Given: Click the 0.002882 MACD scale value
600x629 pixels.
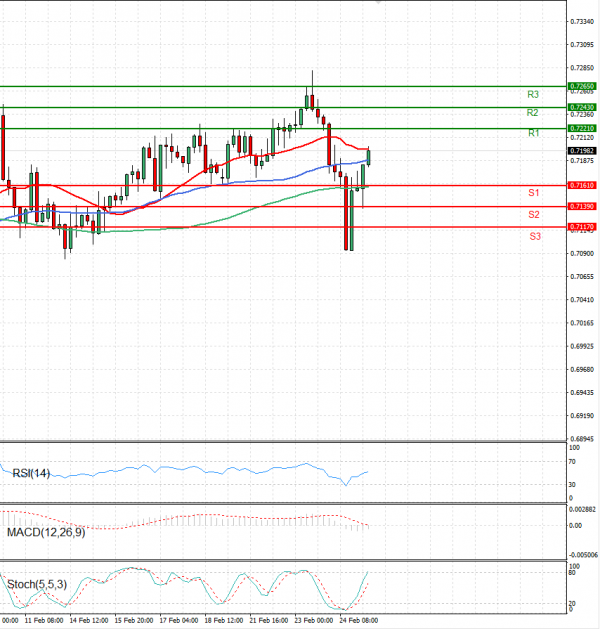Looking at the screenshot, I should tap(582, 509).
